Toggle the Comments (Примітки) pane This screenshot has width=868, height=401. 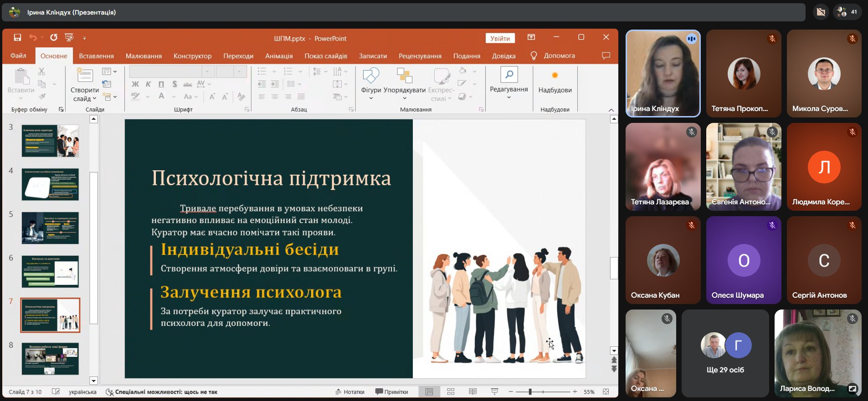tap(391, 392)
